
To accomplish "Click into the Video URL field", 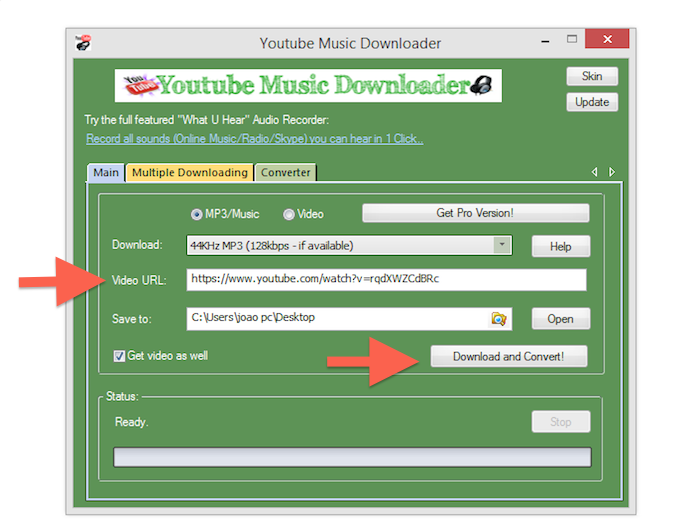I will click(x=386, y=280).
